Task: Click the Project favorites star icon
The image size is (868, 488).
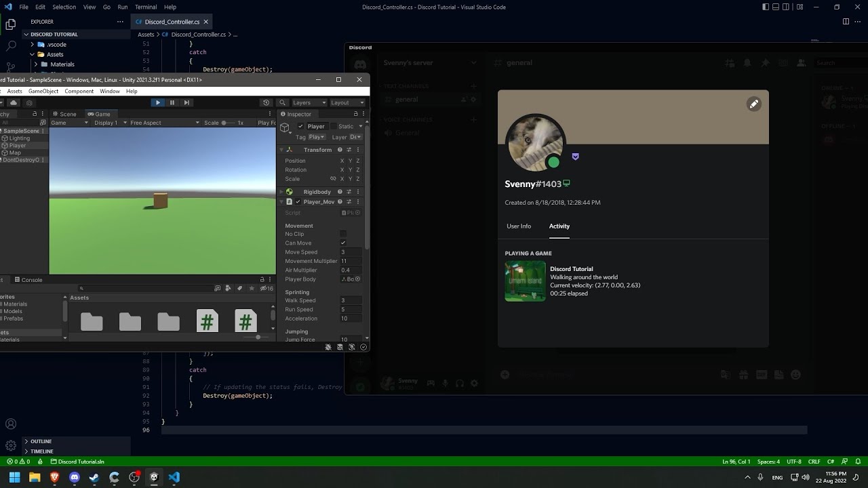Action: click(x=252, y=288)
